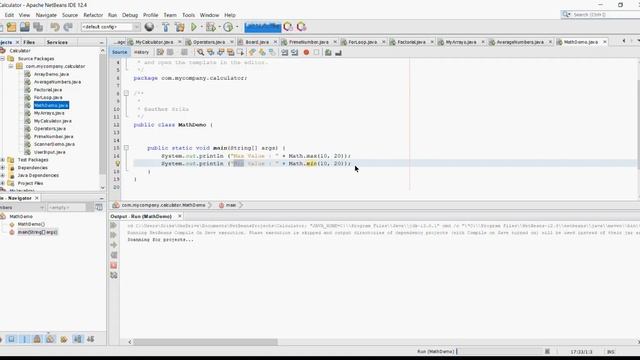Click the red Start Macro Recording dot
640x360 pixels.
[306, 52]
